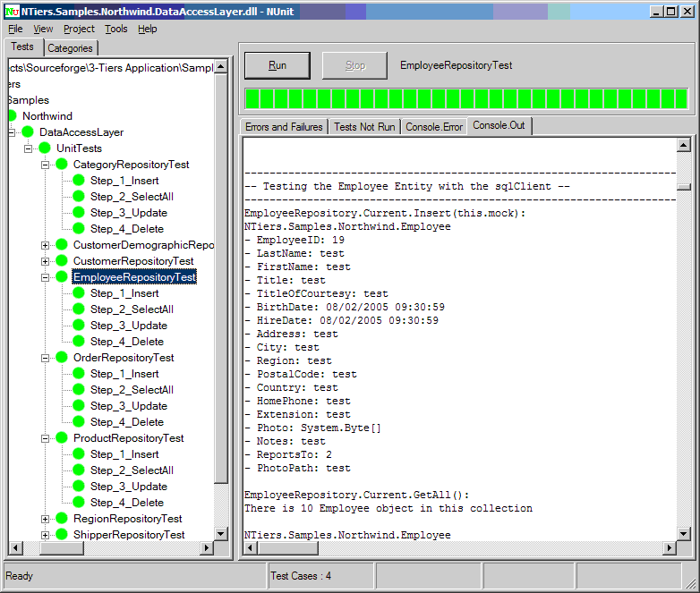
Task: Click the NUnit application icon in title bar
Action: [12, 12]
